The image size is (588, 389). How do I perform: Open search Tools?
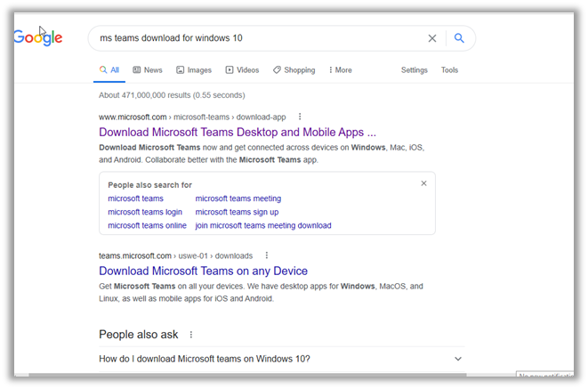449,70
